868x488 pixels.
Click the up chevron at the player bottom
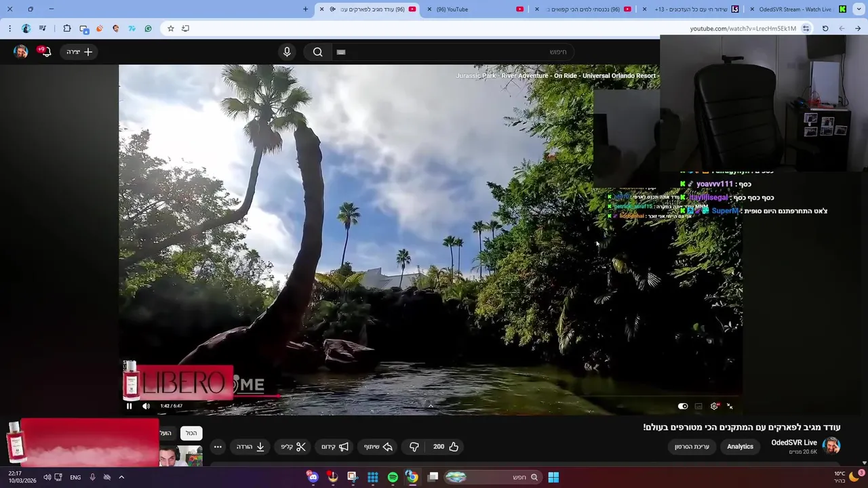pyautogui.click(x=431, y=405)
